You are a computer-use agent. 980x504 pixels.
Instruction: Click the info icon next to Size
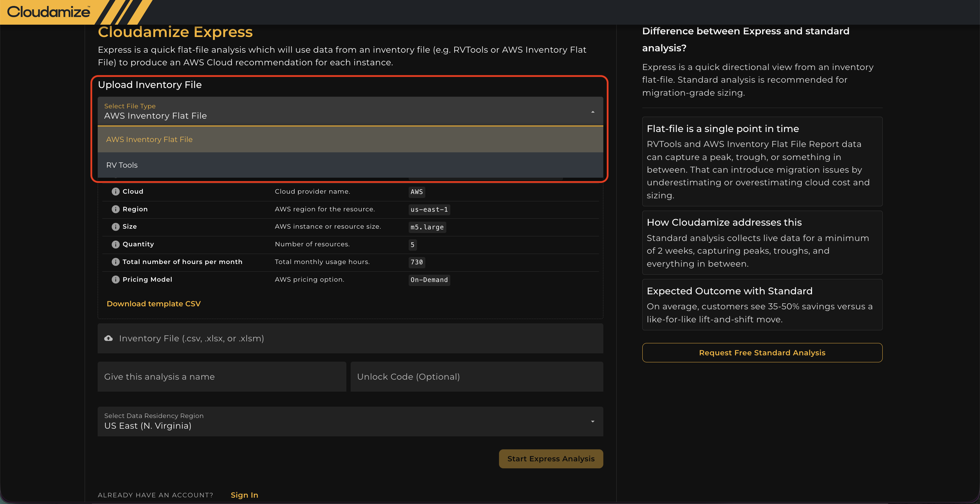116,227
